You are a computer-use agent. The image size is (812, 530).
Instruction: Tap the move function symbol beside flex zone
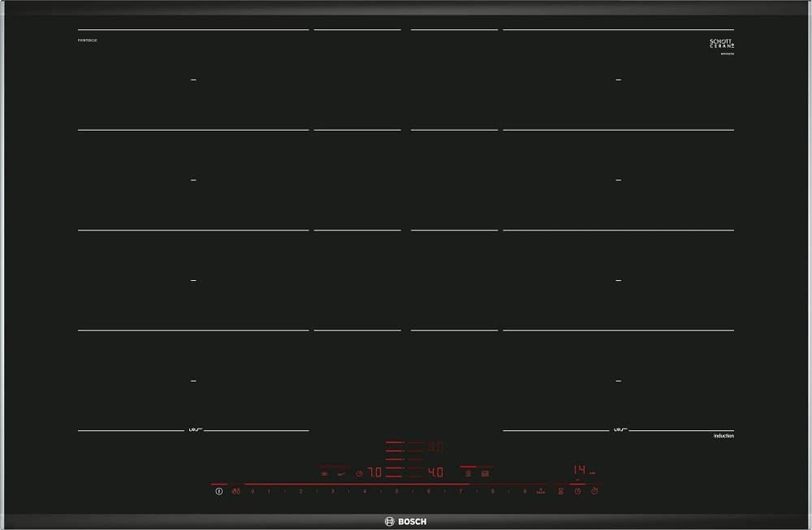(486, 473)
